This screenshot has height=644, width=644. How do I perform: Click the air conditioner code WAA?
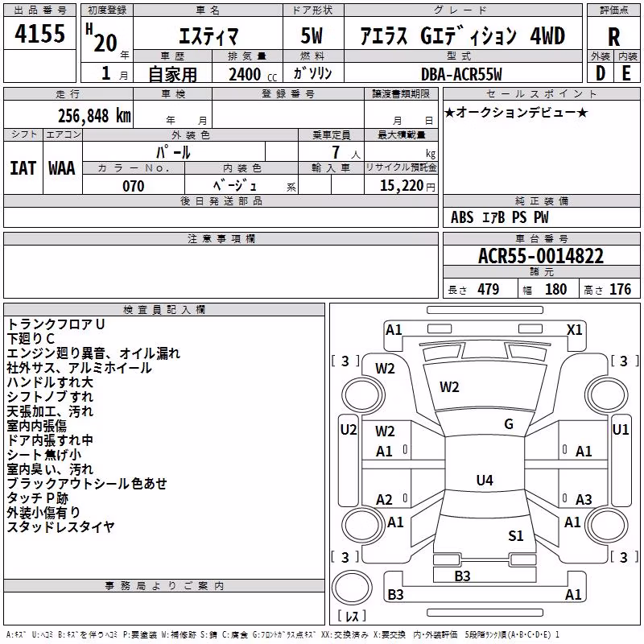click(x=62, y=168)
